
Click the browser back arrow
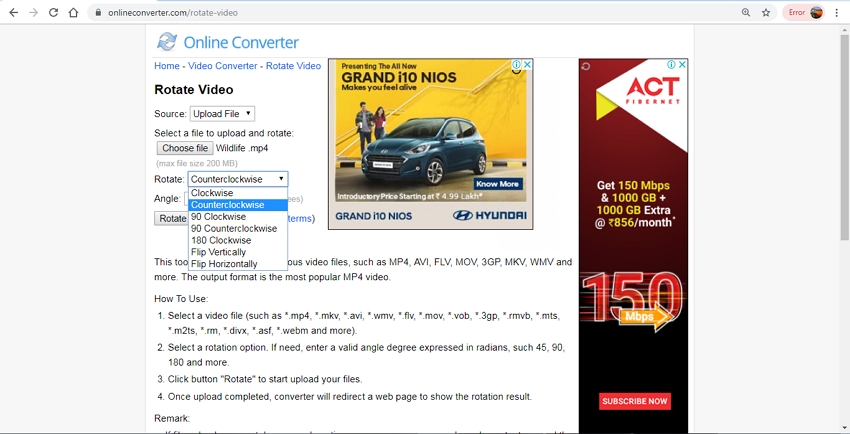[13, 13]
